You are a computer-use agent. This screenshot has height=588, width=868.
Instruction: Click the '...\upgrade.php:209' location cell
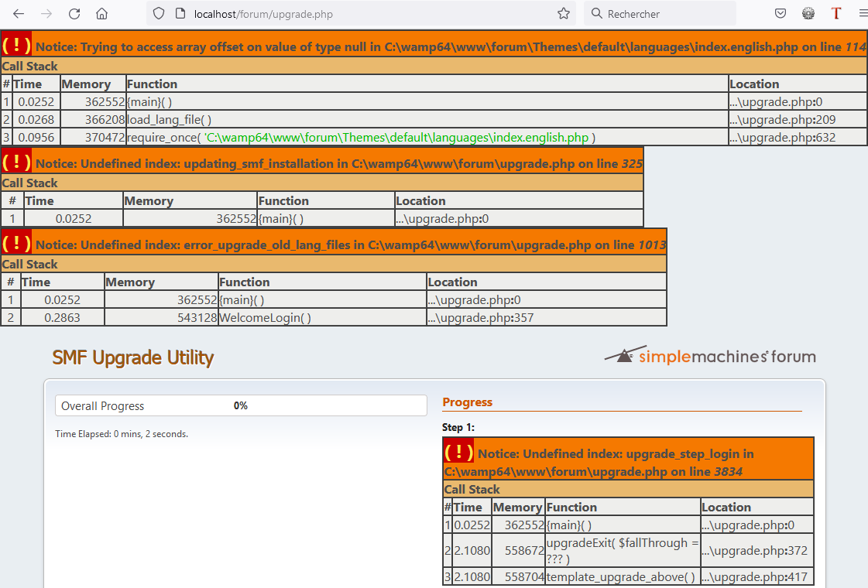[797, 119]
